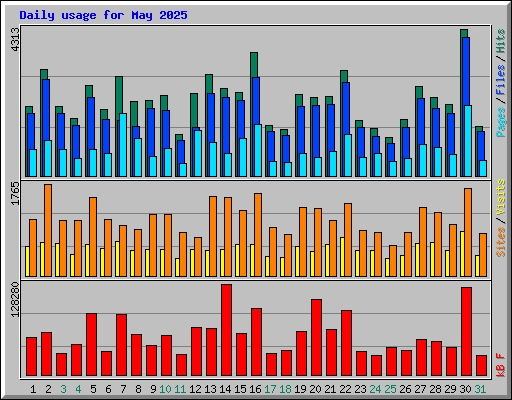Select day label "6" on the x-axis

(108, 389)
